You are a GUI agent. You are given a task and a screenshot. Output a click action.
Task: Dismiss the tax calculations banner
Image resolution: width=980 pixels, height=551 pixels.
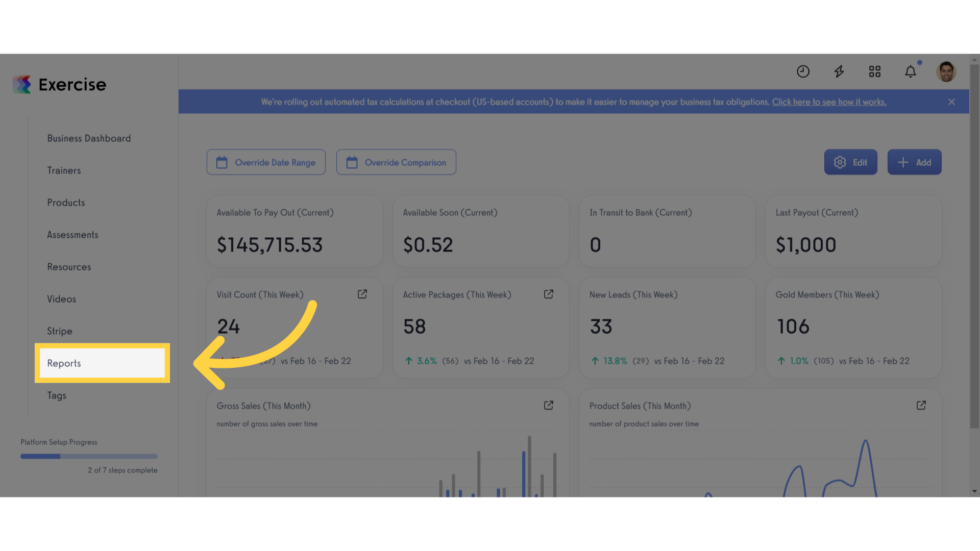[x=951, y=102]
